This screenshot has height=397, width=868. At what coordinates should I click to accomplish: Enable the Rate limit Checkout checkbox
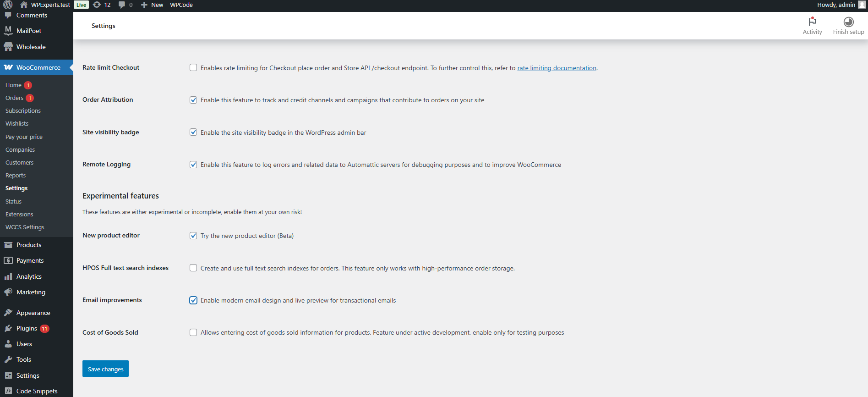click(x=193, y=67)
